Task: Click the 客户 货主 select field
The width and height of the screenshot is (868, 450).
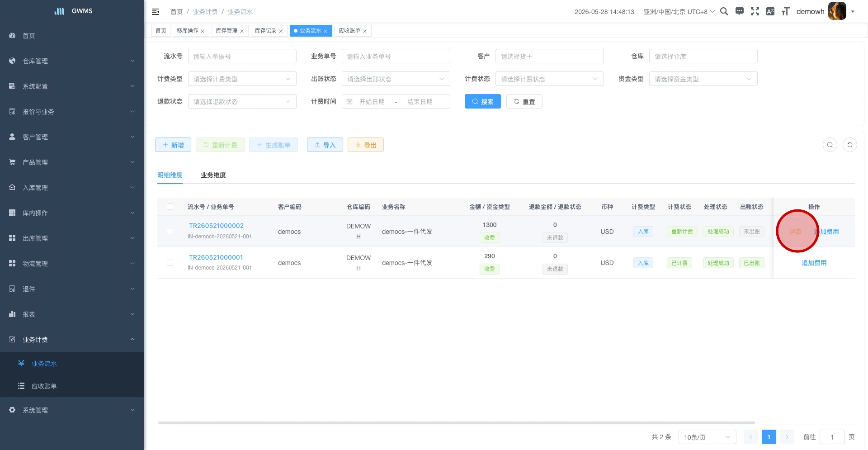Action: (x=550, y=56)
